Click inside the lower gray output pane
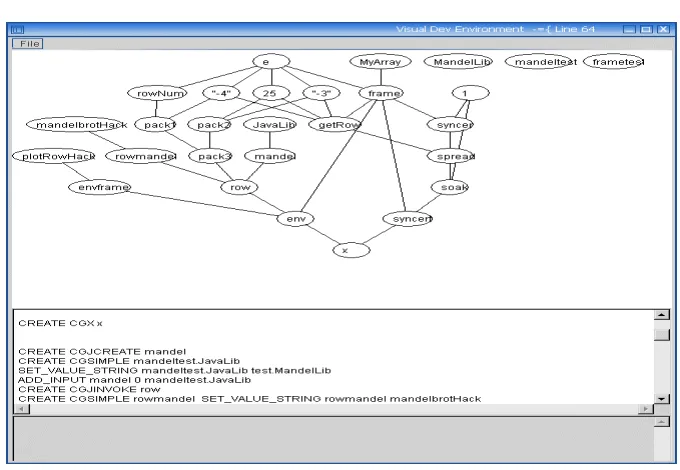The image size is (680, 470). (x=333, y=439)
